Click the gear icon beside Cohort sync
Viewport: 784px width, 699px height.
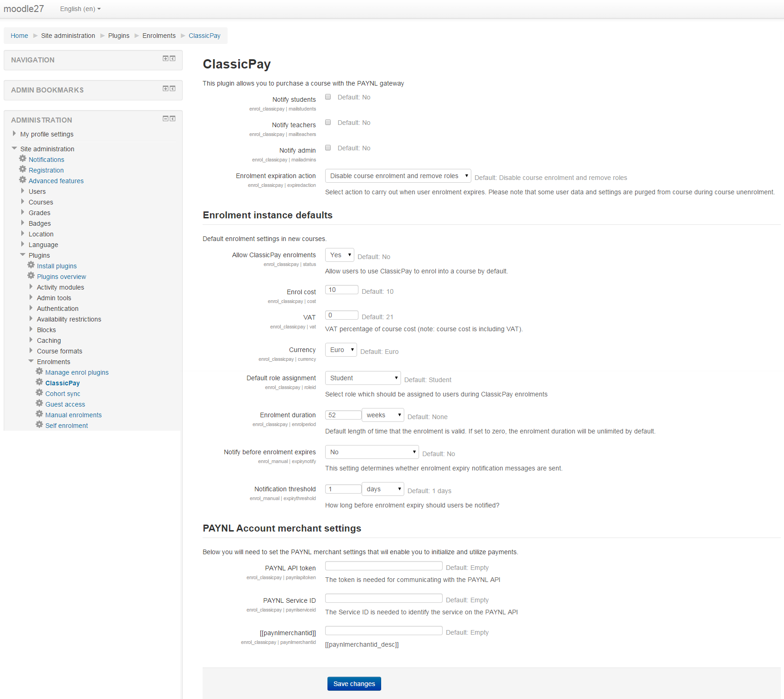pyautogui.click(x=39, y=393)
